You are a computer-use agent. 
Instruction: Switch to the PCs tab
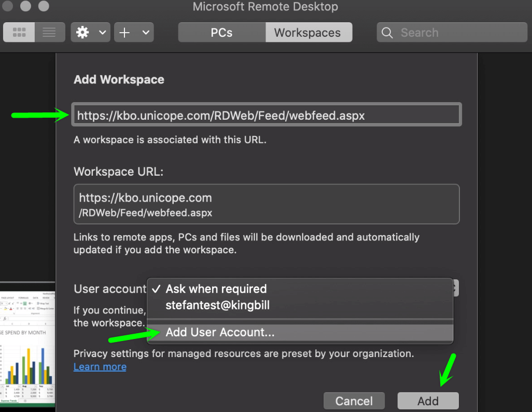[x=221, y=33]
